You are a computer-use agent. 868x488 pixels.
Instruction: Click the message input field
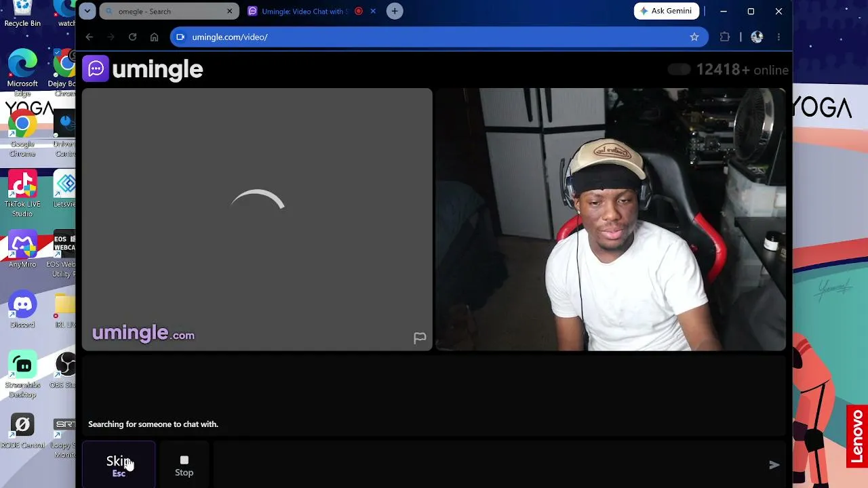click(488, 465)
